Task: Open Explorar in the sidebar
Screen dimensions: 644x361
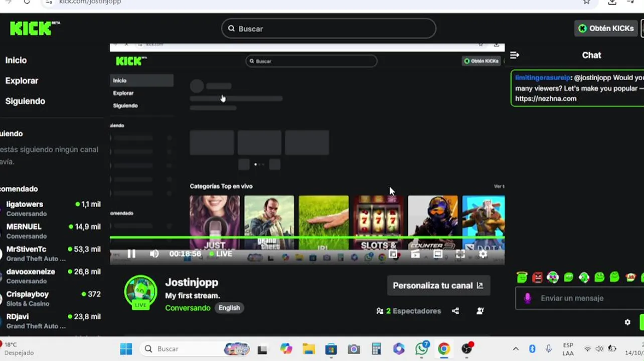Action: [x=22, y=81]
